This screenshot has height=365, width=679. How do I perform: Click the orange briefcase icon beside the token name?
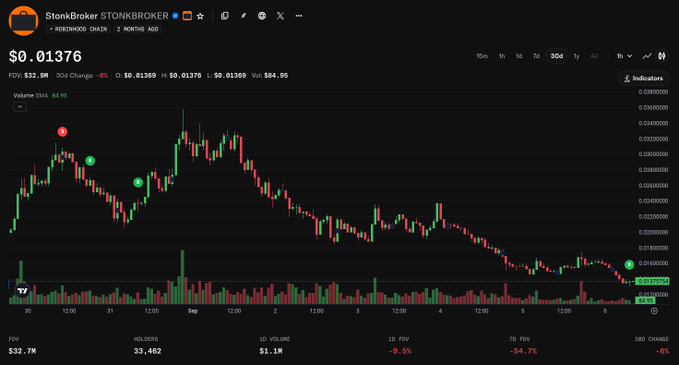(x=187, y=16)
